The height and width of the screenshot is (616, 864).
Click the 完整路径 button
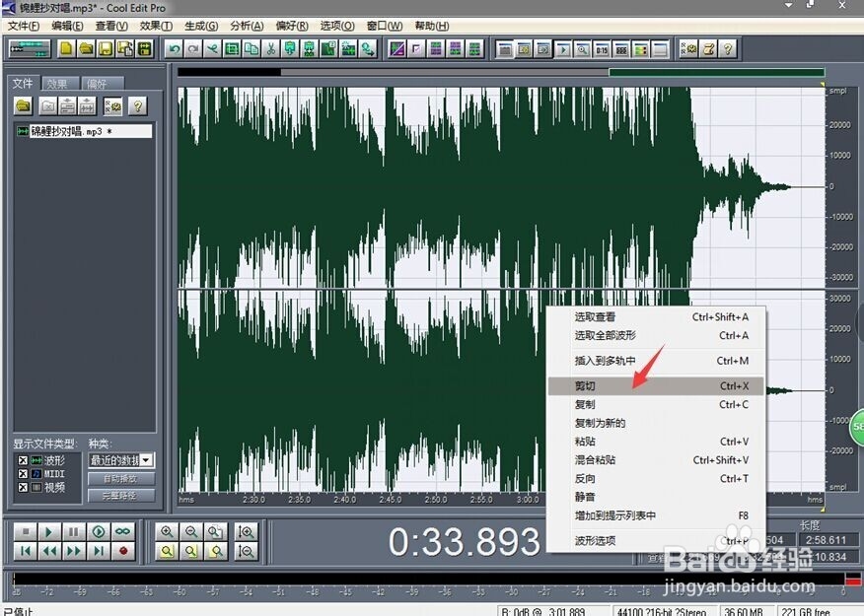120,496
